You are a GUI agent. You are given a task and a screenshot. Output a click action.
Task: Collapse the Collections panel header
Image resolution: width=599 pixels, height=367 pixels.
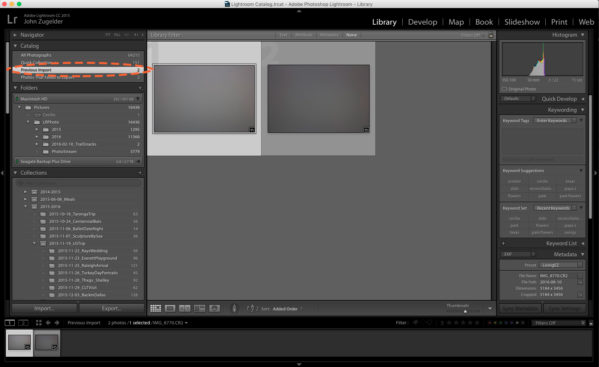pos(15,173)
